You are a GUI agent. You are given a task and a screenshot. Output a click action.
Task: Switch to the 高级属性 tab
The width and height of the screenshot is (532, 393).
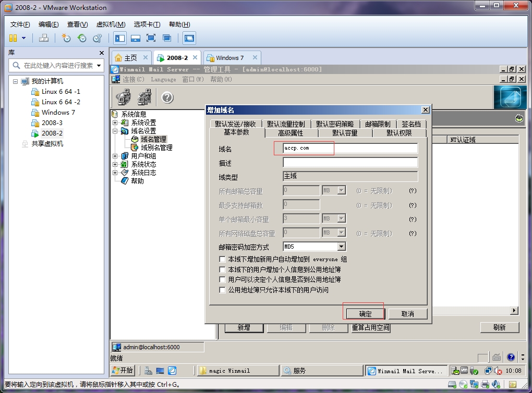tap(291, 133)
